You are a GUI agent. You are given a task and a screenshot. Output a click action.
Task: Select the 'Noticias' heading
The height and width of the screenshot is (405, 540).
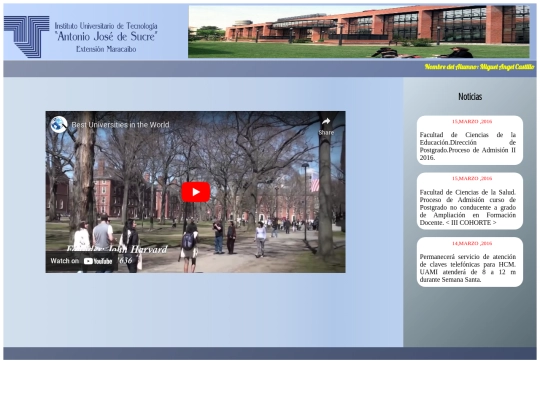[x=470, y=97]
